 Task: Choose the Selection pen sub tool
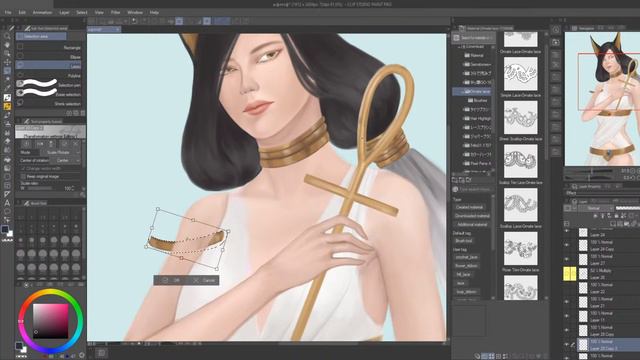(x=49, y=85)
